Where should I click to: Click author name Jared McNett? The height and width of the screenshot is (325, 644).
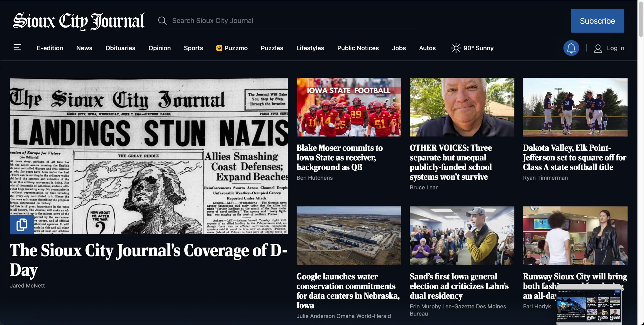[27, 286]
